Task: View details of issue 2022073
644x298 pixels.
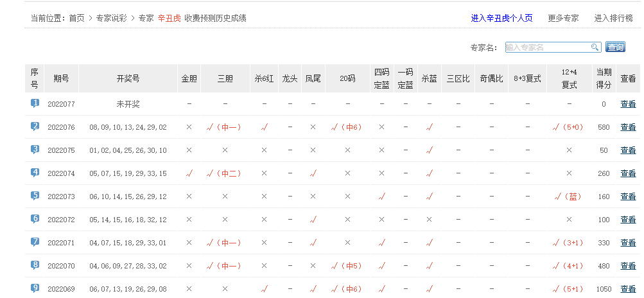Action: (628, 197)
